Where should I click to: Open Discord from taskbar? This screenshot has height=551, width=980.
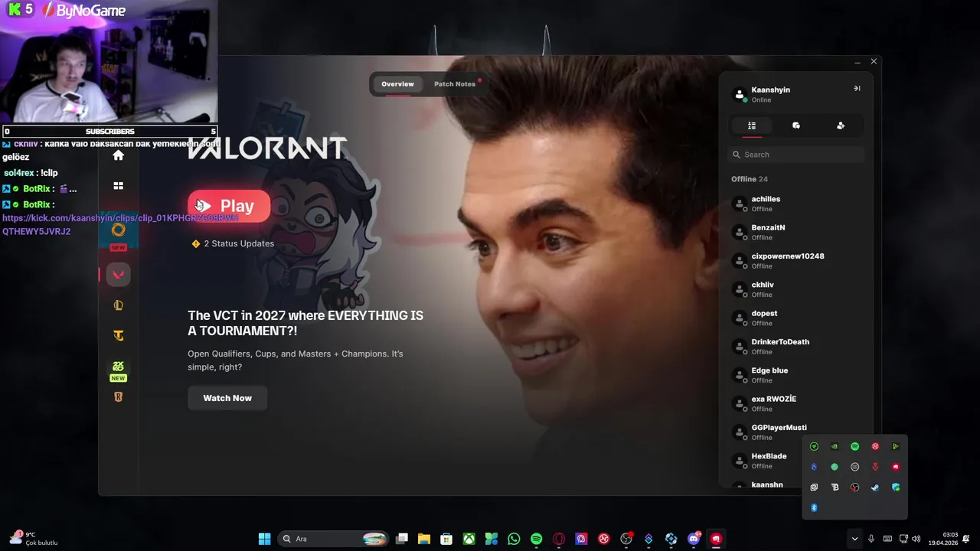[694, 539]
